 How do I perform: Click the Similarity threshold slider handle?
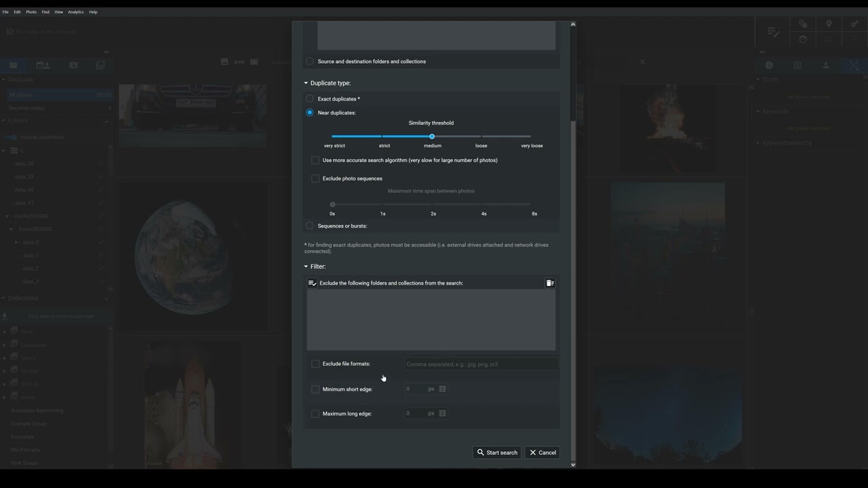432,136
